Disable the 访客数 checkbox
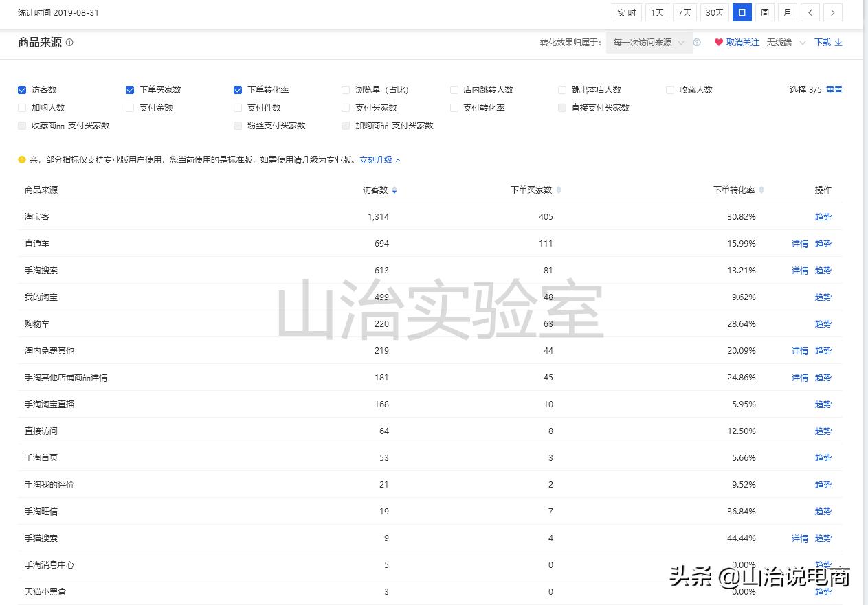Viewport: 868px width, 605px height. coord(22,89)
